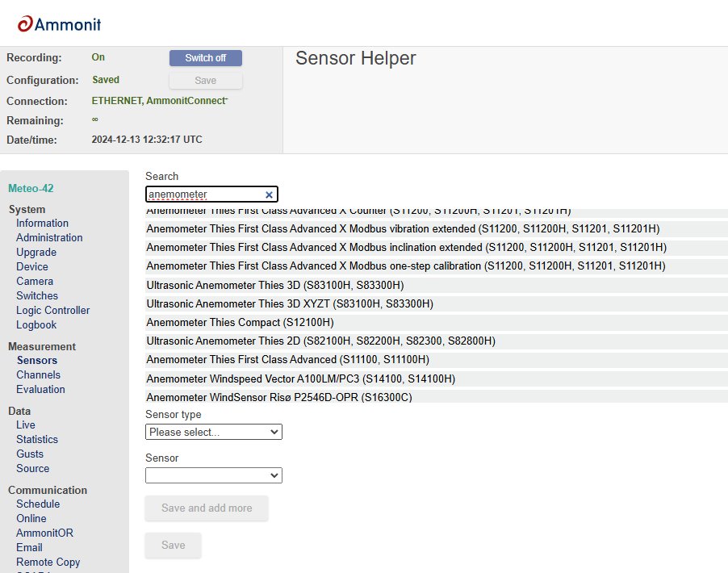Select Anemometer Thies Compact (S12100H)
Screen dimensions: 728x573
click(437, 322)
